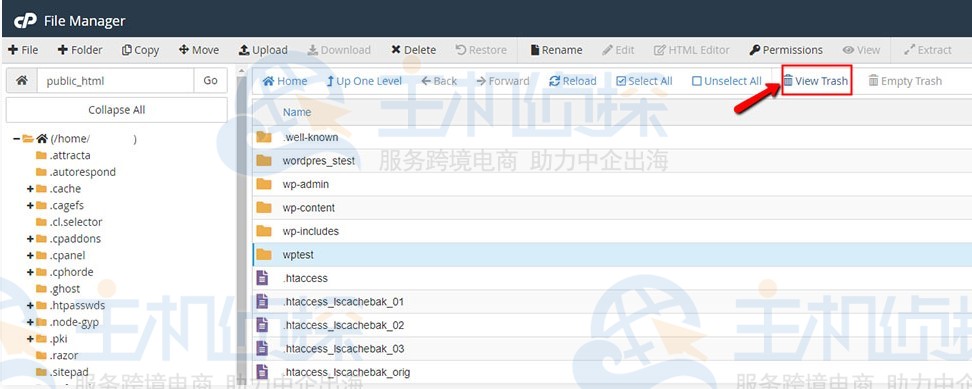Click Unselect All checkbox link

pyautogui.click(x=727, y=81)
